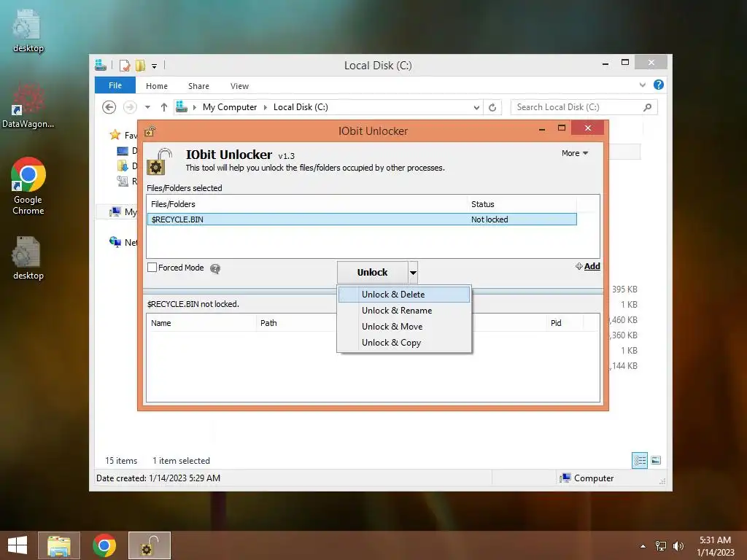Choose Unlock & Copy
747x560 pixels.
[404, 343]
